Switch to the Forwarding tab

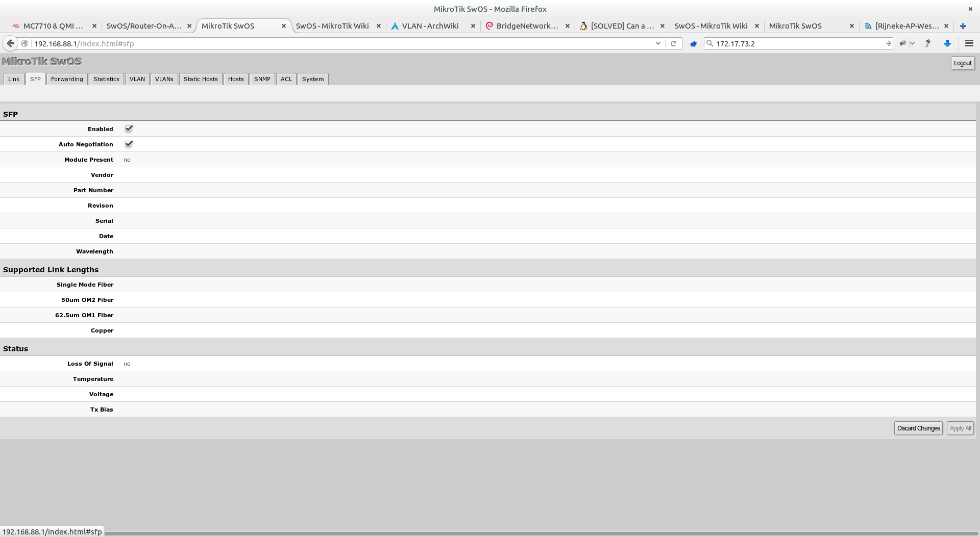coord(67,79)
